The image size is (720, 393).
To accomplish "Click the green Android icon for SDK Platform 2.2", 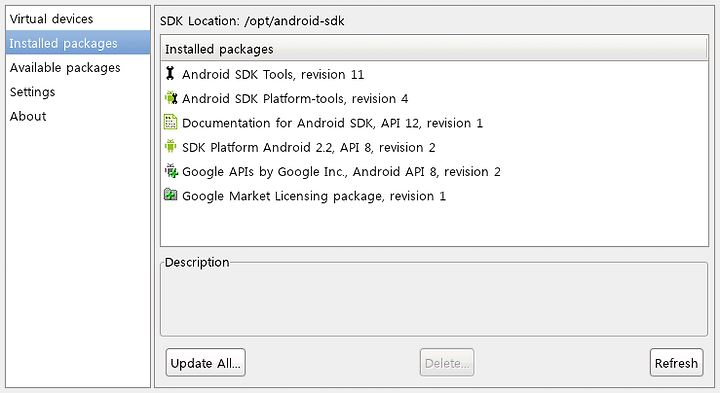I will (170, 146).
